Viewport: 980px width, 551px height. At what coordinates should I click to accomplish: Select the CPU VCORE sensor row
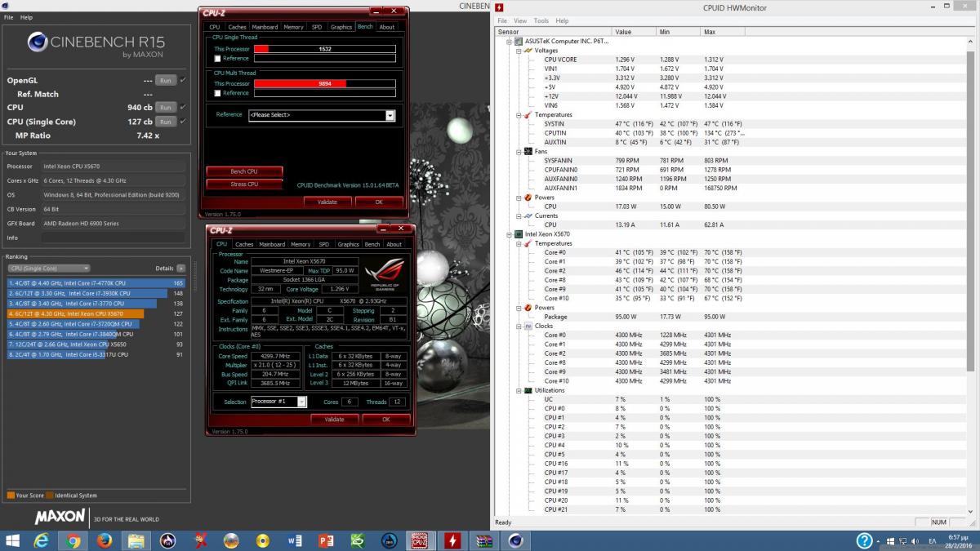pos(731,60)
